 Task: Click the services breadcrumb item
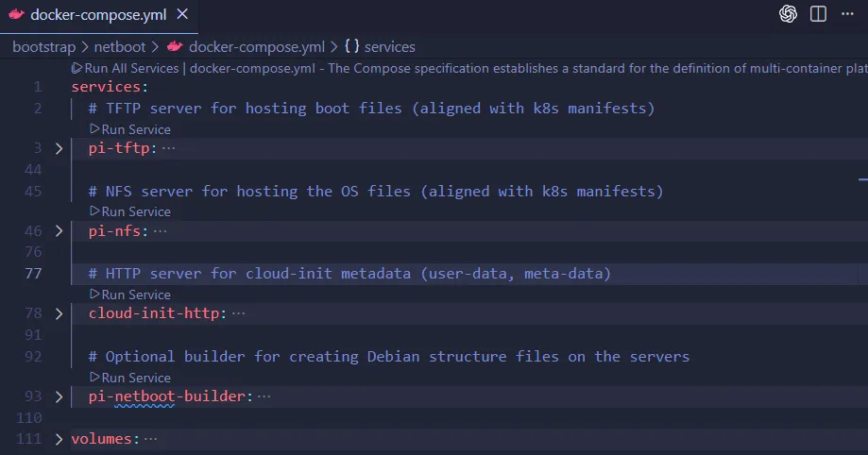click(x=390, y=47)
